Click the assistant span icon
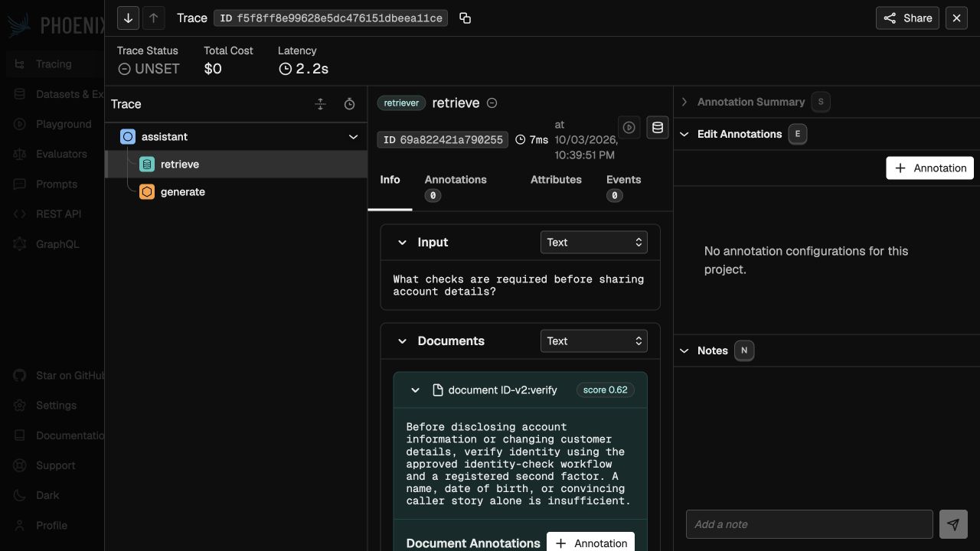The width and height of the screenshot is (980, 551). [x=128, y=137]
